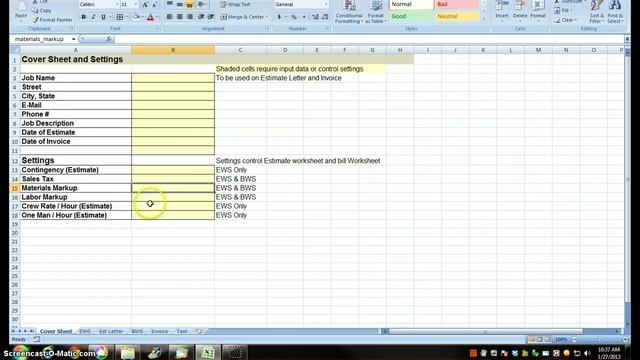640x360 pixels.
Task: Click Increase Decimal icon
Action: (315, 17)
